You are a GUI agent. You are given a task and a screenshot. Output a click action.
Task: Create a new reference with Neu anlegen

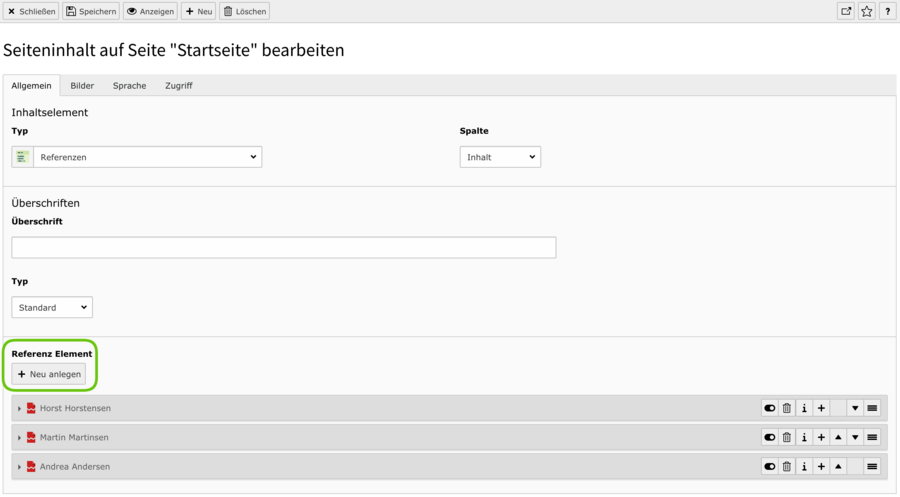[49, 374]
